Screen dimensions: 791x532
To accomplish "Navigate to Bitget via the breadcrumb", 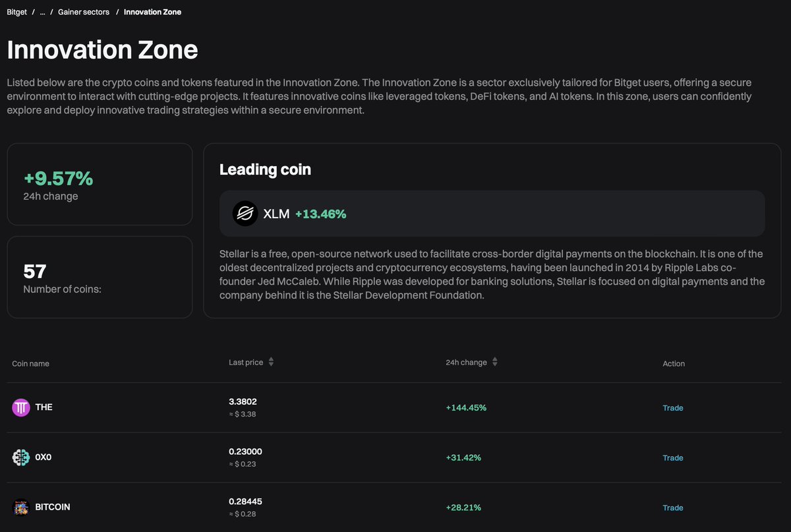I will (16, 11).
